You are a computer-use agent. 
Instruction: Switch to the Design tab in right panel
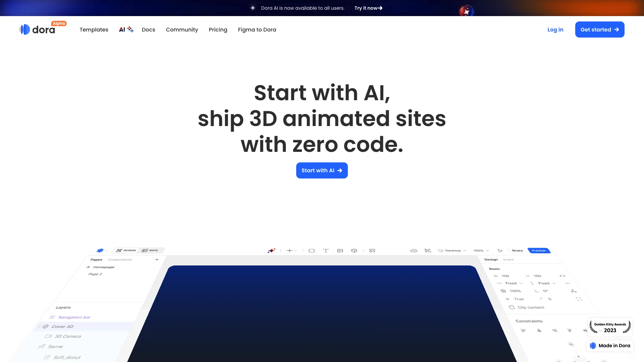(491, 259)
